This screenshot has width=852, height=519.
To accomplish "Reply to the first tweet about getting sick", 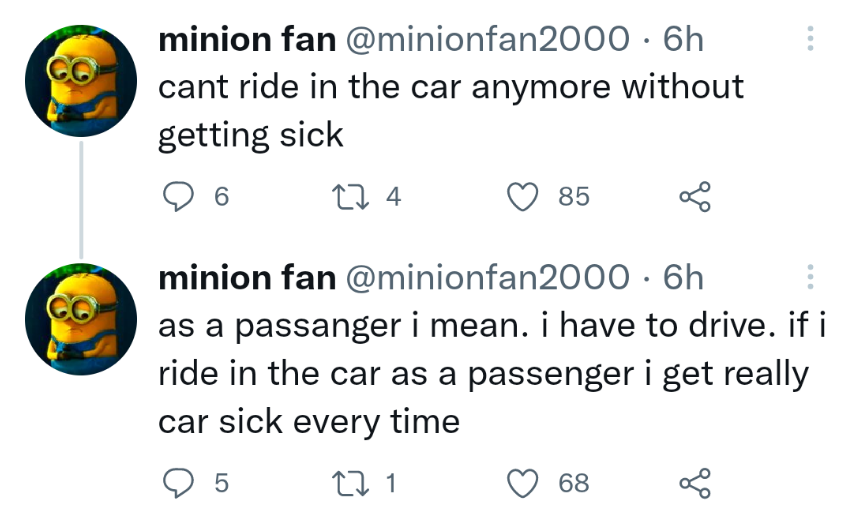I will click(x=178, y=196).
